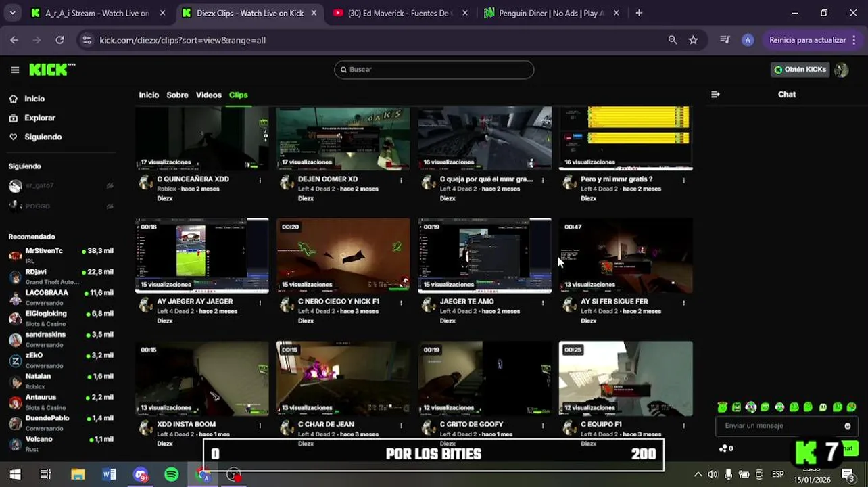Switch to the Inicio channel tab
Screen dimensions: 868x487
point(149,95)
